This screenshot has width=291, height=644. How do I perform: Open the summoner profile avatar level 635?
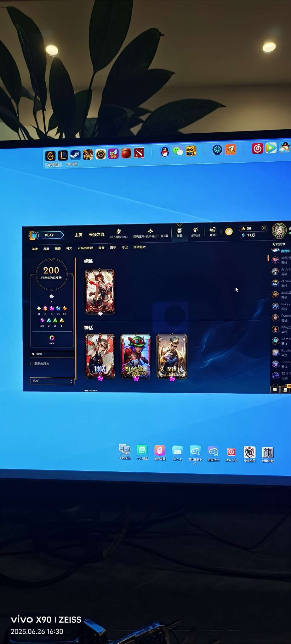[x=279, y=230]
